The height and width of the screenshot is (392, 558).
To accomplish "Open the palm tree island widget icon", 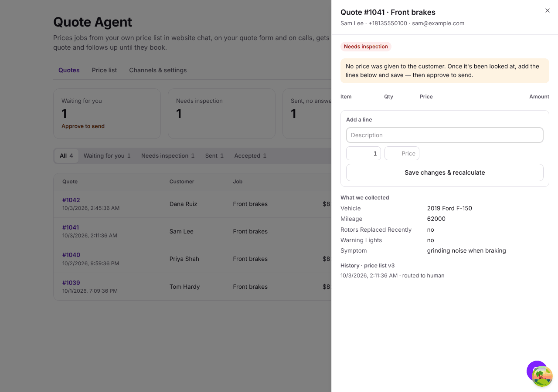I will [543, 377].
